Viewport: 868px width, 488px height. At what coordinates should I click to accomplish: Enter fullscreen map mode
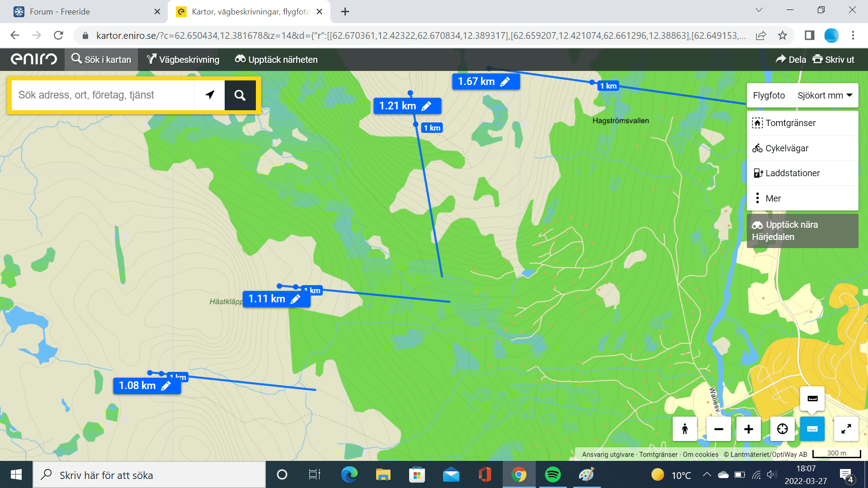(x=846, y=429)
